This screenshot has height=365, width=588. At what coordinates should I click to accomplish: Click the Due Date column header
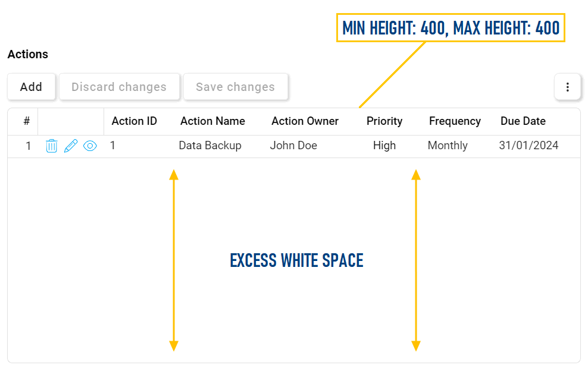click(523, 121)
